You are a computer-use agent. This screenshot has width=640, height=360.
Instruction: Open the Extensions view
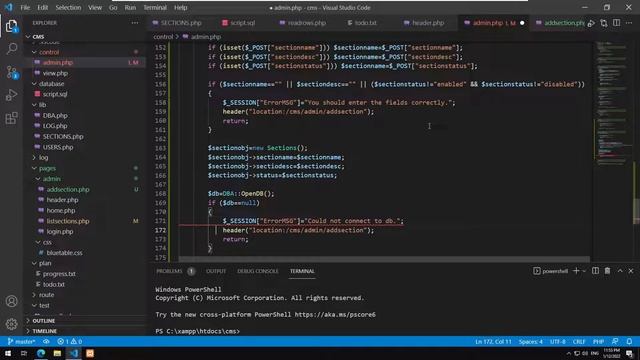pos(11,118)
